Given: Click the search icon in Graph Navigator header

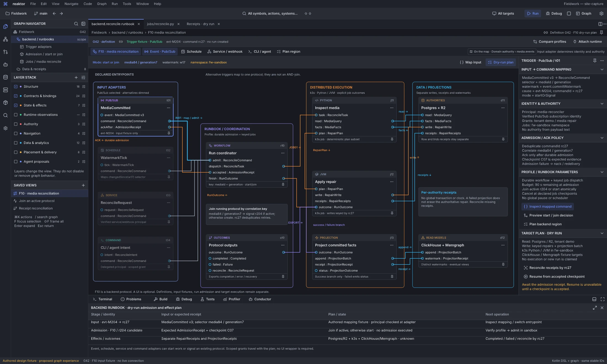Looking at the screenshot, I should 76,24.
